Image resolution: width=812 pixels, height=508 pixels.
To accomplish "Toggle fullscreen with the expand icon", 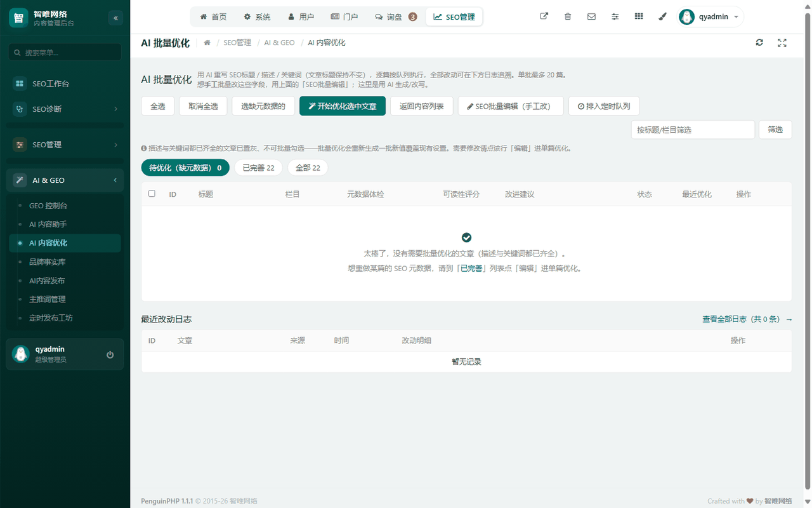I will click(782, 43).
